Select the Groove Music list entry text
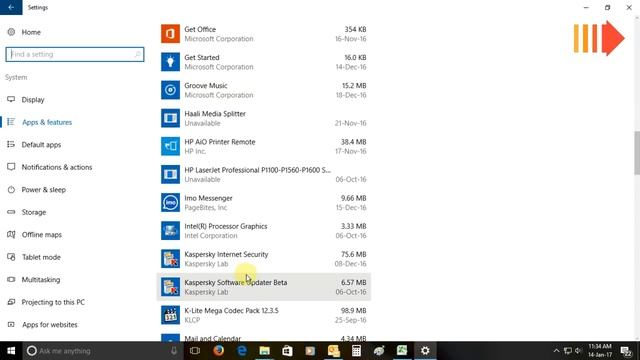 pos(206,86)
